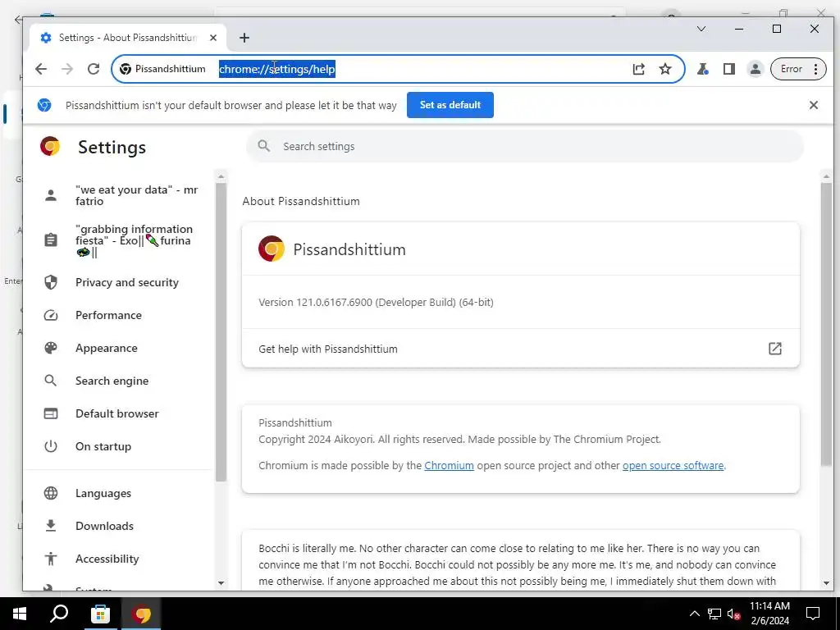Click the Search settings field
The width and height of the screenshot is (840, 630).
click(524, 146)
